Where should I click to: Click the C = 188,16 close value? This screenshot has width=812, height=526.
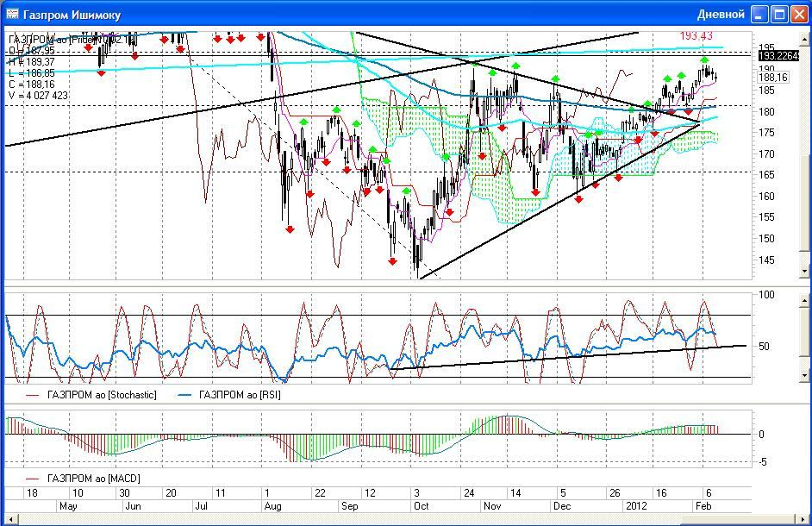click(x=32, y=84)
